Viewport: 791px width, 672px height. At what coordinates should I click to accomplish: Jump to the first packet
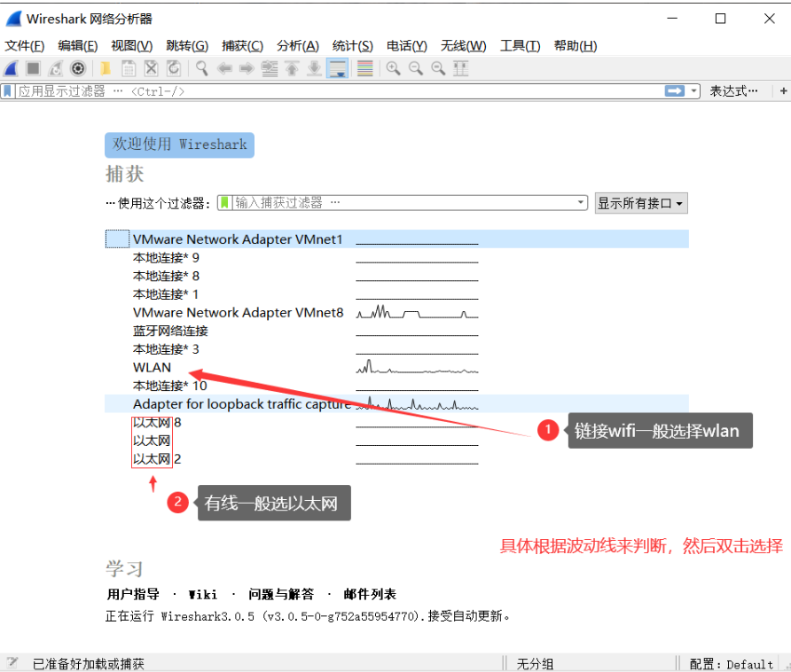click(292, 68)
